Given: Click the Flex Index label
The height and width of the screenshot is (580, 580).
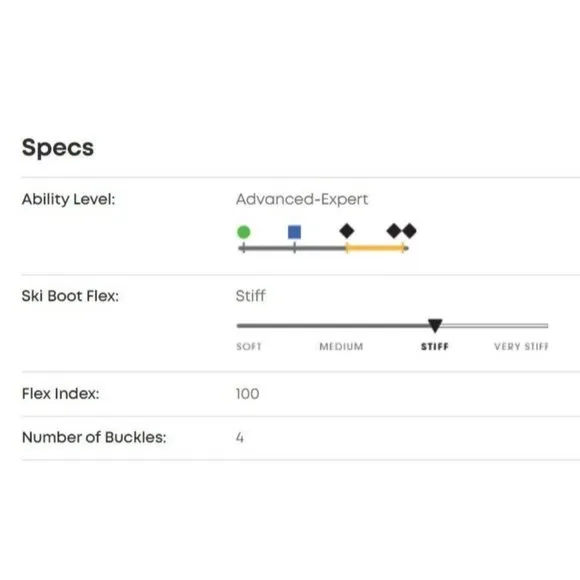Looking at the screenshot, I should click(61, 394).
